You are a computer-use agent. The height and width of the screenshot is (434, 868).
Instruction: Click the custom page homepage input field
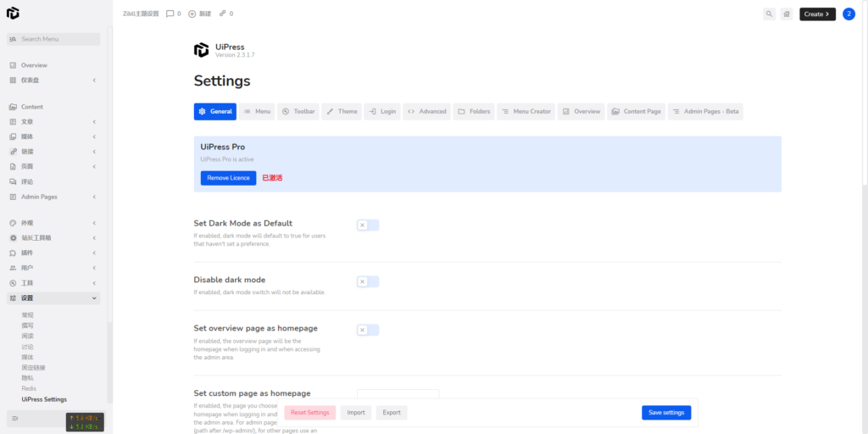[x=398, y=393]
